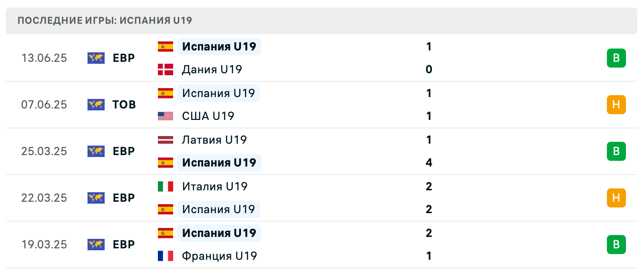Click the Italy flag icon next to Италия U19

click(165, 187)
